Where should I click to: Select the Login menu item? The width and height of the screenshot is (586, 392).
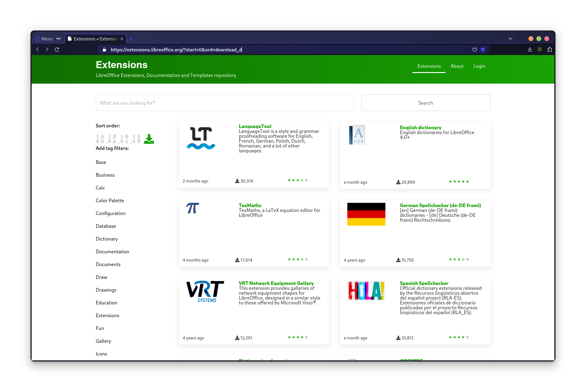[479, 66]
